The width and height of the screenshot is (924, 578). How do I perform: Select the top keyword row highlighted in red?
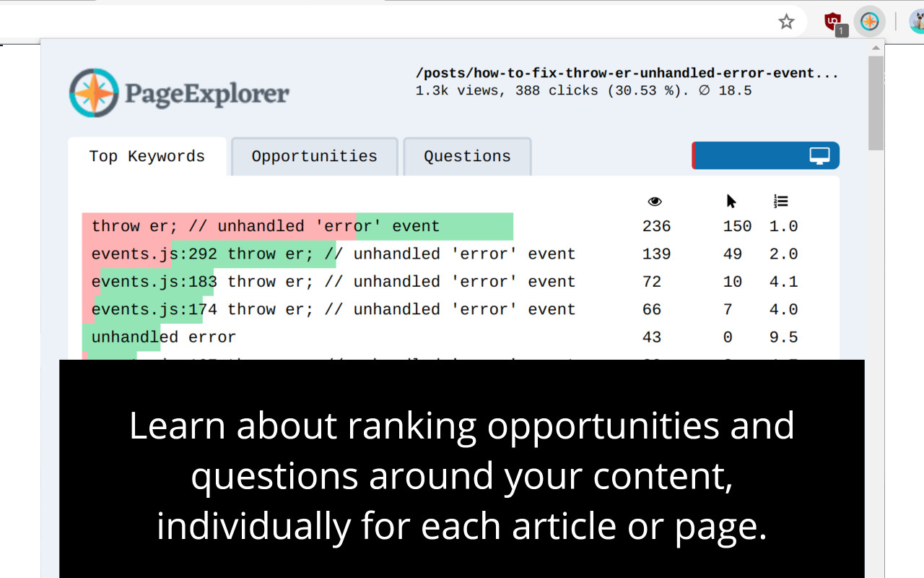[265, 225]
